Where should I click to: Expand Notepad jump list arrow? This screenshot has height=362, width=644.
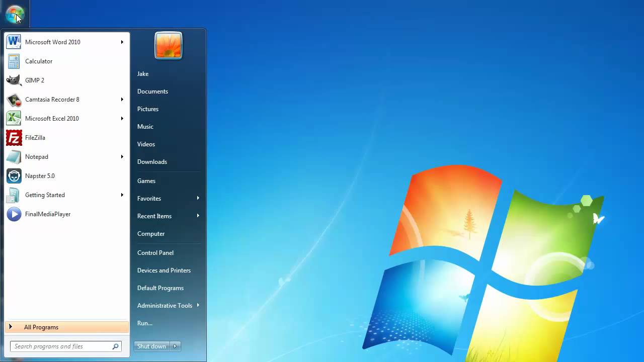tap(122, 156)
